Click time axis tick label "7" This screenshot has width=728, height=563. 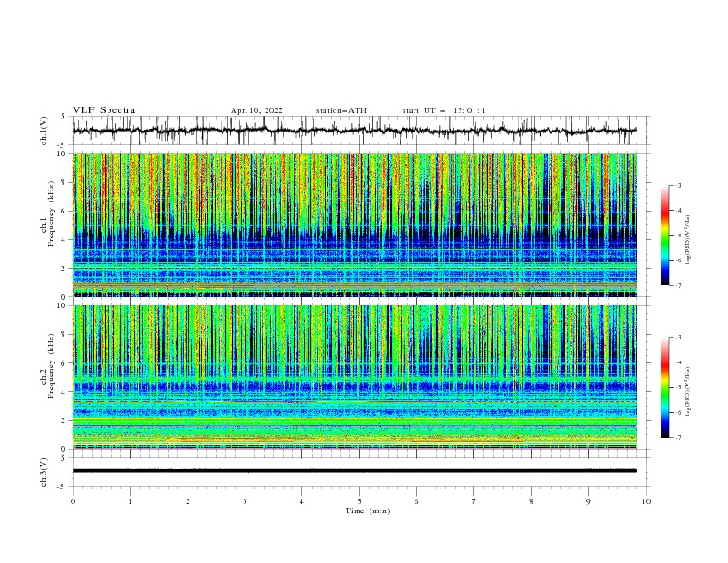click(474, 501)
